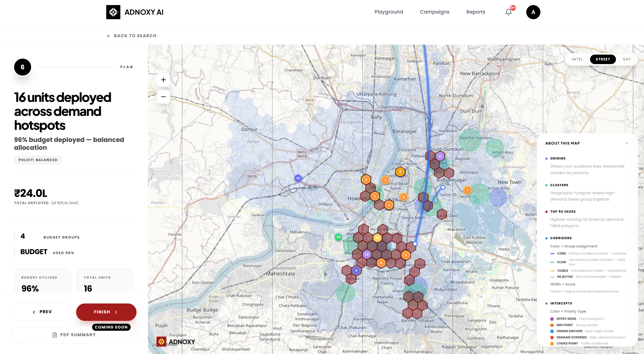Click the Budget Utilized 96% card
This screenshot has height=354, width=644.
tap(42, 280)
